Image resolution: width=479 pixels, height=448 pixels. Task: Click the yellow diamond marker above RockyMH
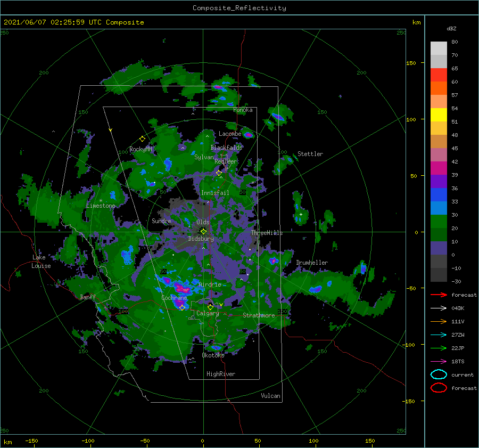(142, 139)
